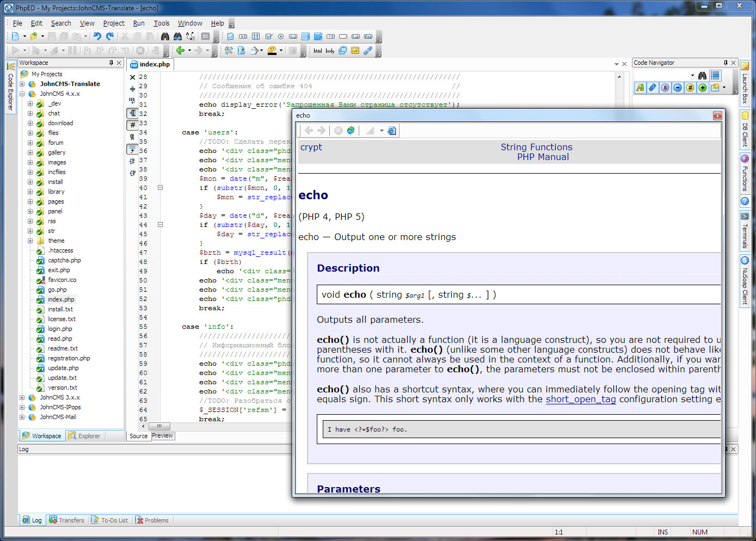
Task: Open the Code Navigator search dropdown
Action: 692,76
